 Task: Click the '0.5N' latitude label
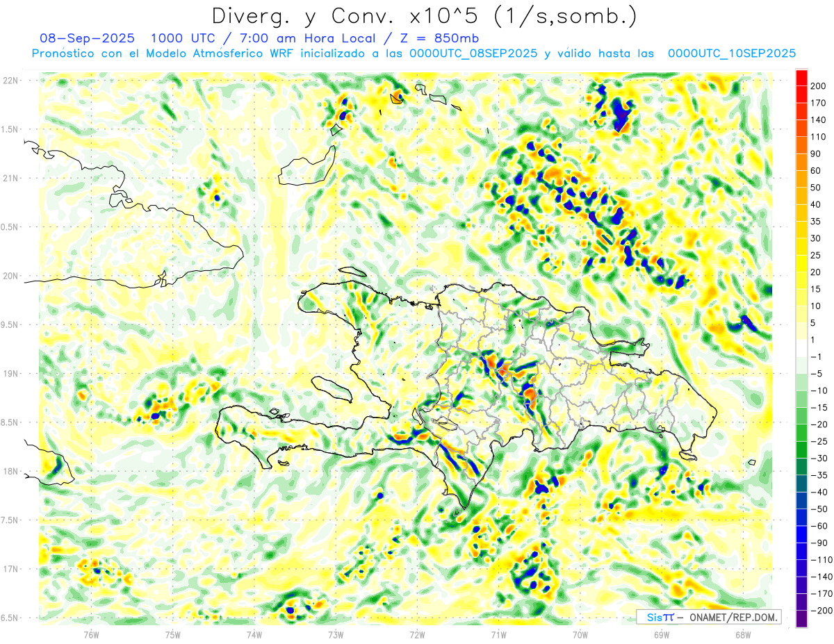(10, 227)
